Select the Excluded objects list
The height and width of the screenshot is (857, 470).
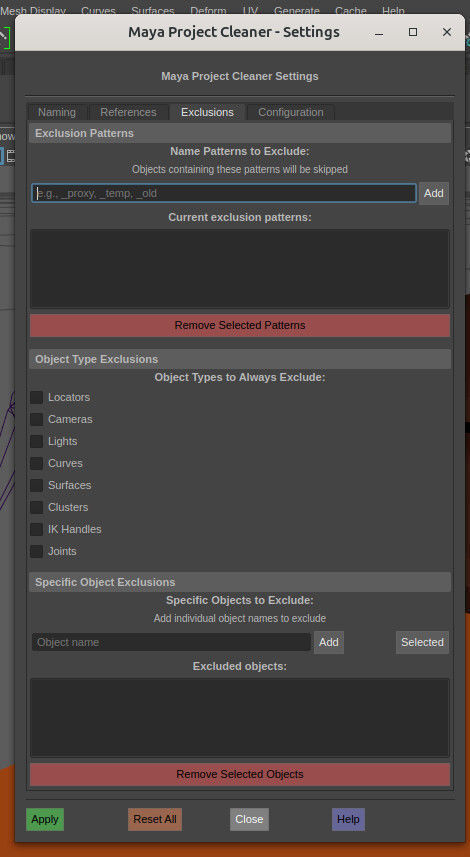coord(240,718)
